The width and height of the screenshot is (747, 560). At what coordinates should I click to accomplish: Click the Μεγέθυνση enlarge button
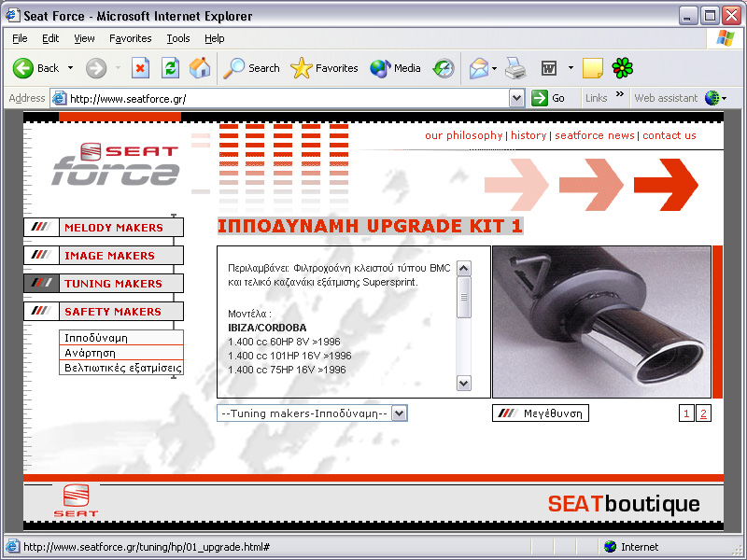coord(541,413)
